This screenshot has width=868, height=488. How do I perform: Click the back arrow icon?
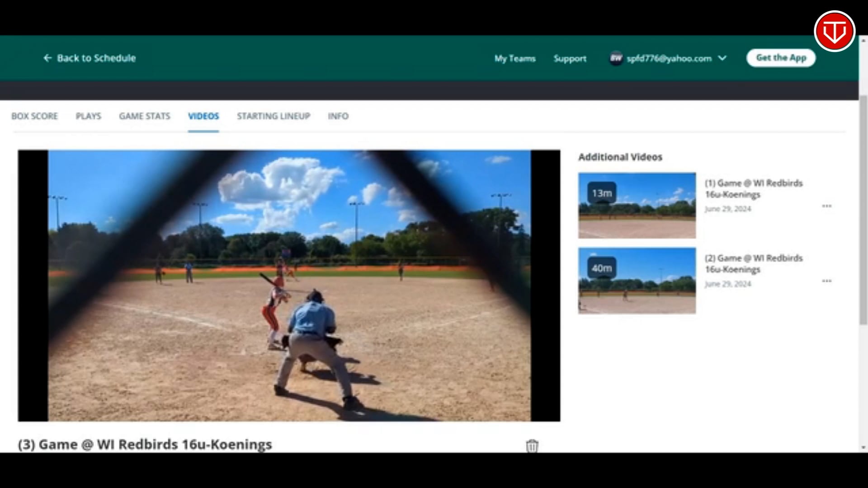(x=47, y=58)
